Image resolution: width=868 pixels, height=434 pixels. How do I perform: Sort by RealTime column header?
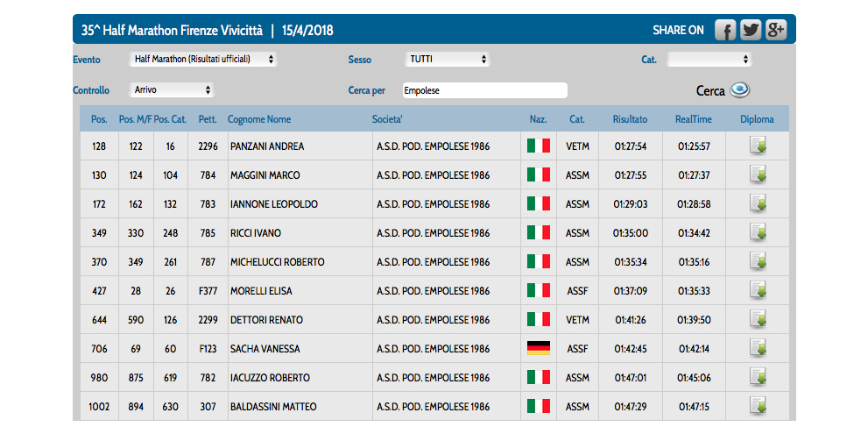click(694, 119)
